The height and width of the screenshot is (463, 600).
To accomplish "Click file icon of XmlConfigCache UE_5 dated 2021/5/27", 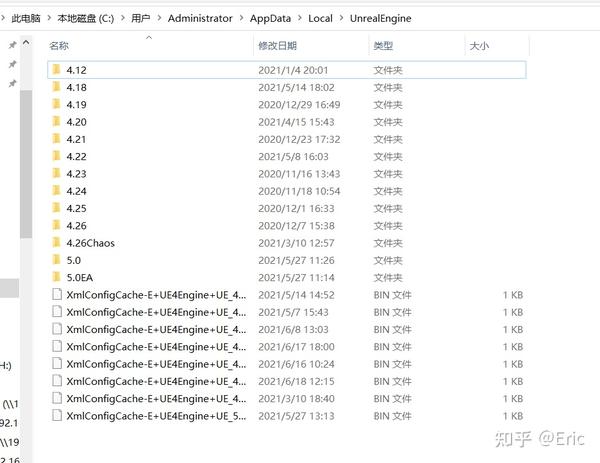I will [57, 415].
